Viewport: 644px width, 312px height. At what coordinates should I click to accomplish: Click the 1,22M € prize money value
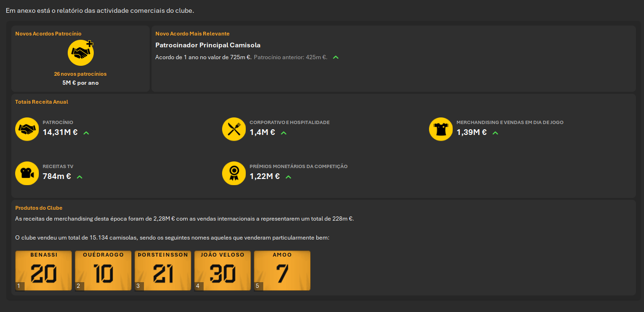pos(265,177)
